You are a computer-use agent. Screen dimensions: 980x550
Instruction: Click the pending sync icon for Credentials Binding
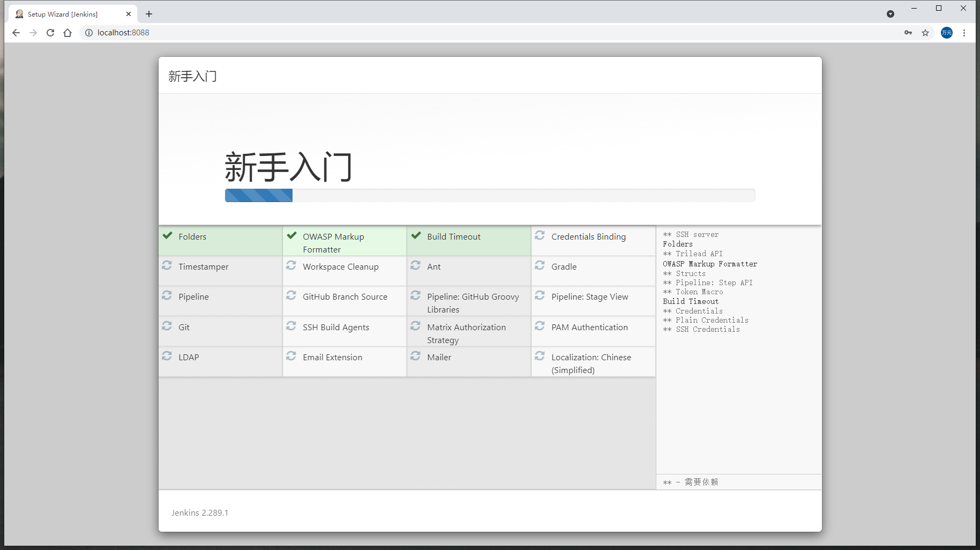point(540,235)
